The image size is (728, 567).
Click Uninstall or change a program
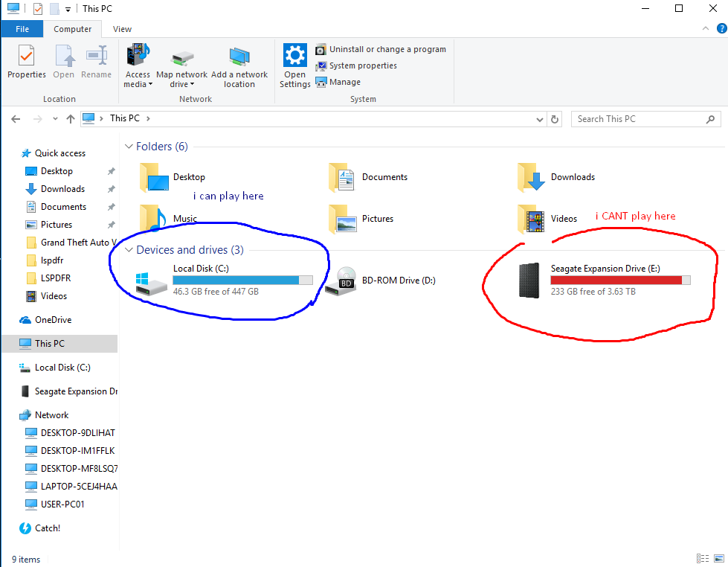coord(381,49)
